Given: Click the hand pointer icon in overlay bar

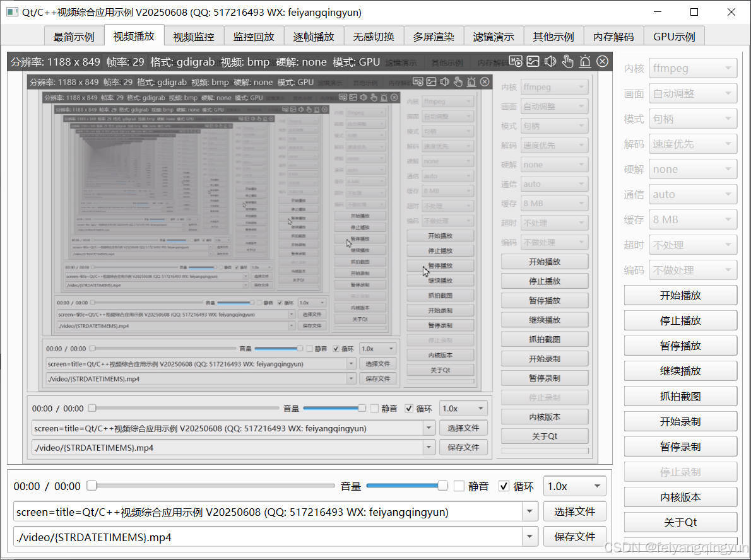Looking at the screenshot, I should (x=567, y=61).
